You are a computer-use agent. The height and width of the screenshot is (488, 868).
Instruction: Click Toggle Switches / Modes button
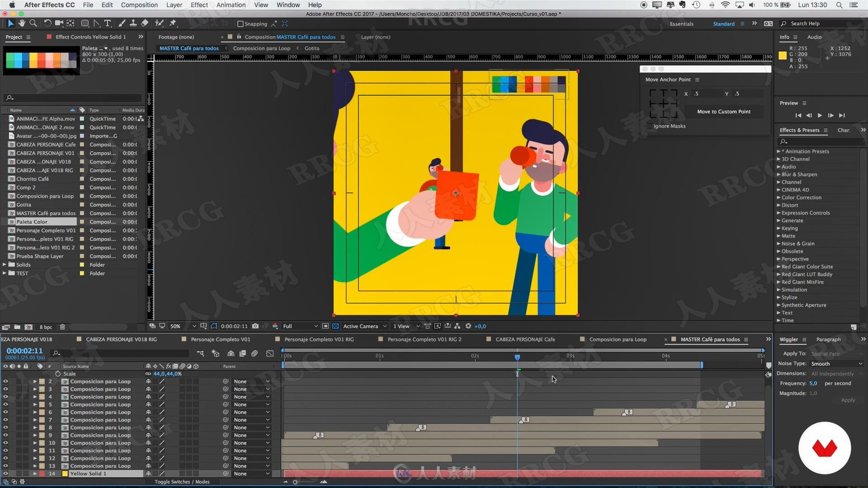(x=182, y=482)
